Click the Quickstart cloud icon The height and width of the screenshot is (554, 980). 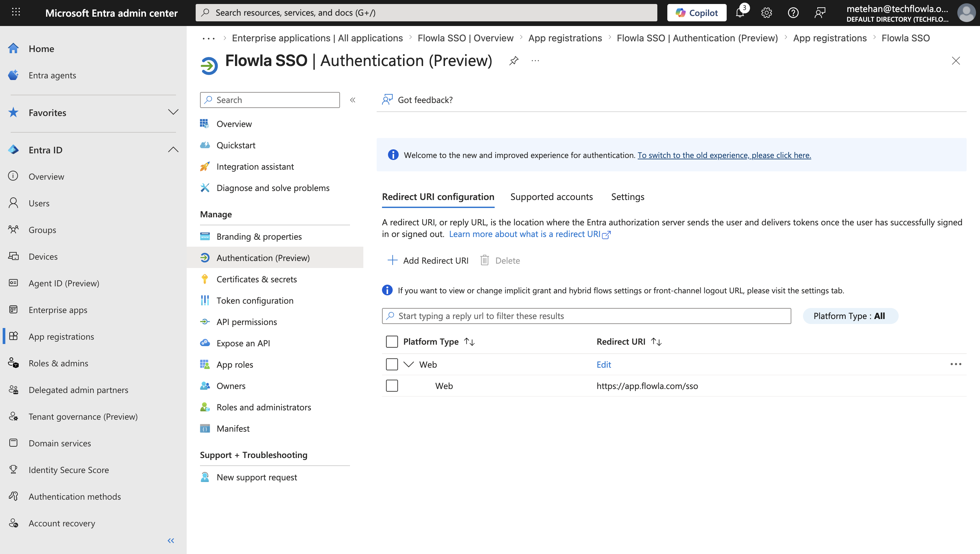tap(205, 145)
